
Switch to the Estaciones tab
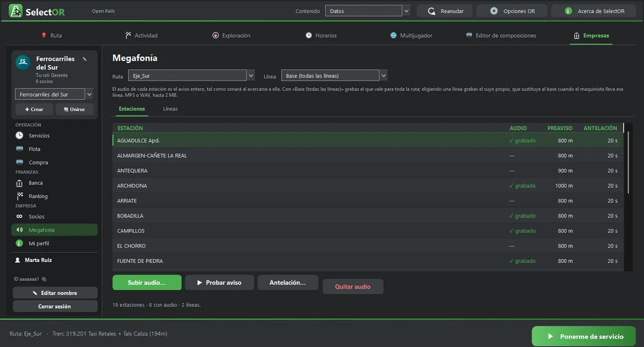click(x=132, y=109)
